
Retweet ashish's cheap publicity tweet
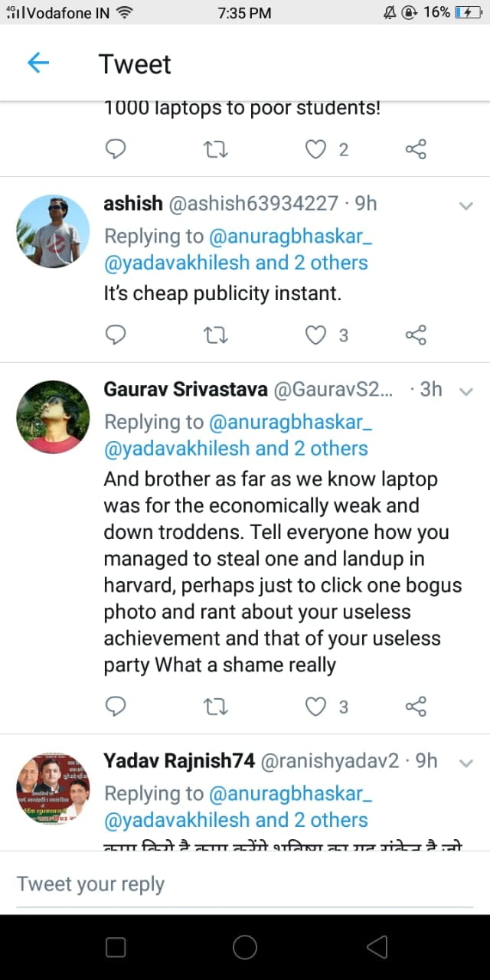tap(217, 335)
